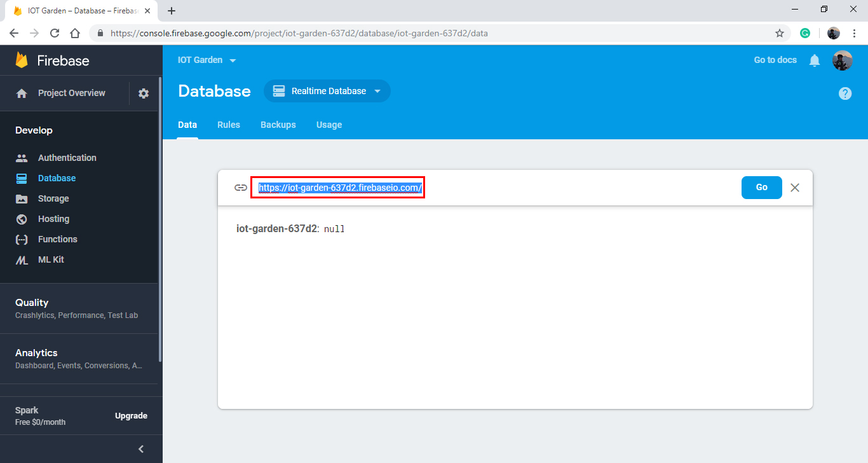The image size is (868, 463).
Task: Collapse the sidebar with the chevron
Action: (x=140, y=448)
